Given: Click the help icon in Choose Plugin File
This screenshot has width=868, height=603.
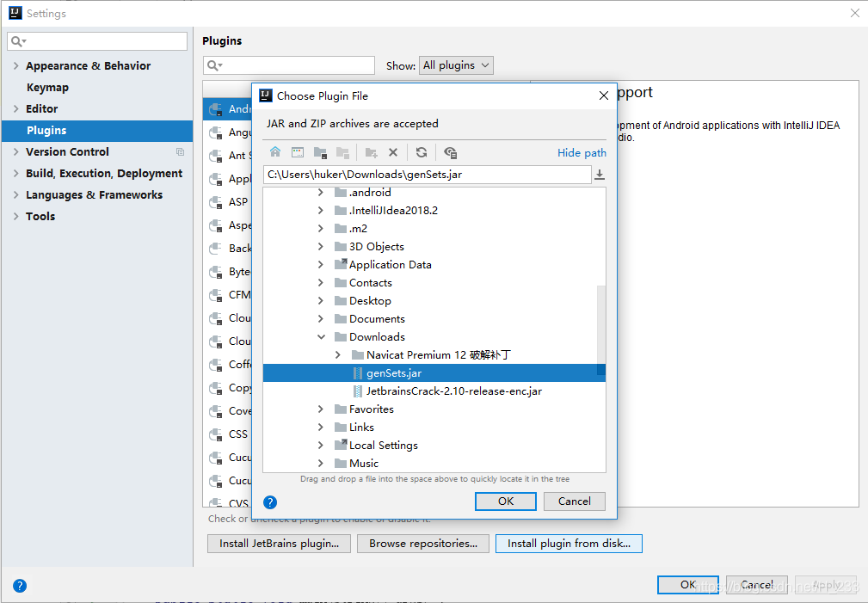Looking at the screenshot, I should pos(270,502).
